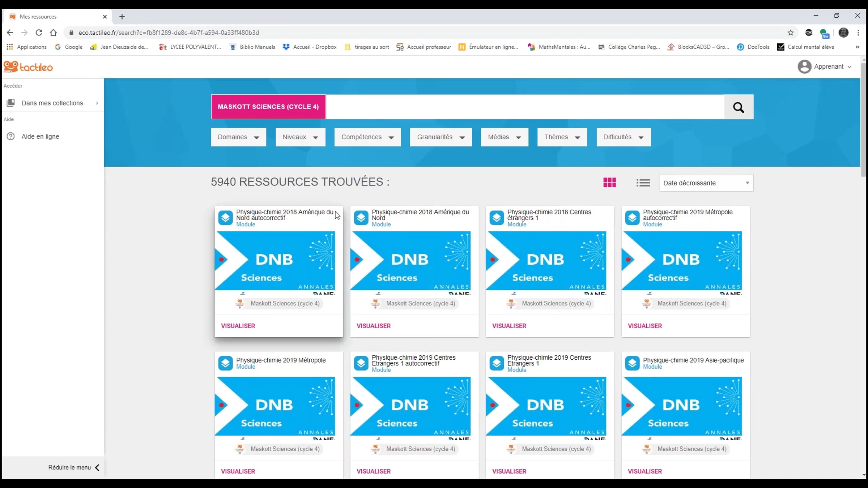The height and width of the screenshot is (488, 868).
Task: Open the MathsMentales bookmark
Action: click(x=559, y=47)
